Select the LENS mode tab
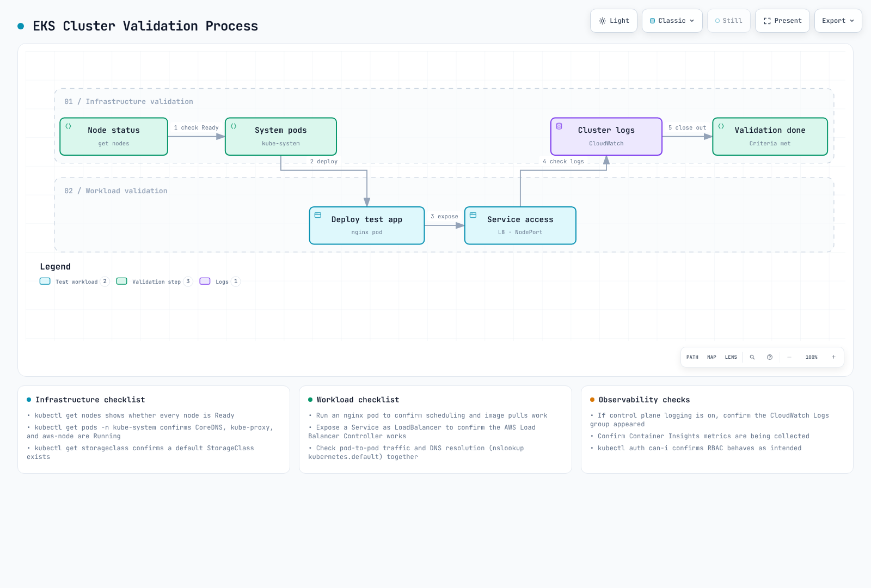871x588 pixels. point(731,357)
